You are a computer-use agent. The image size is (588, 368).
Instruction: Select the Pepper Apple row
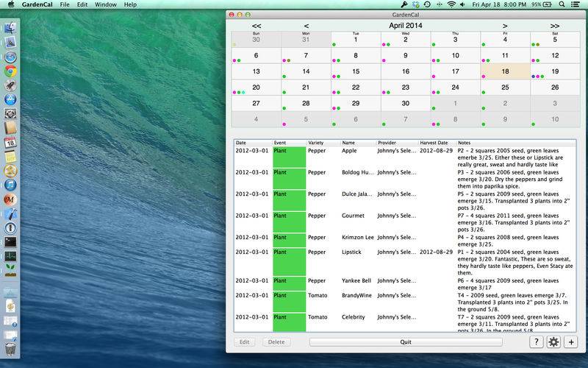tap(405, 158)
